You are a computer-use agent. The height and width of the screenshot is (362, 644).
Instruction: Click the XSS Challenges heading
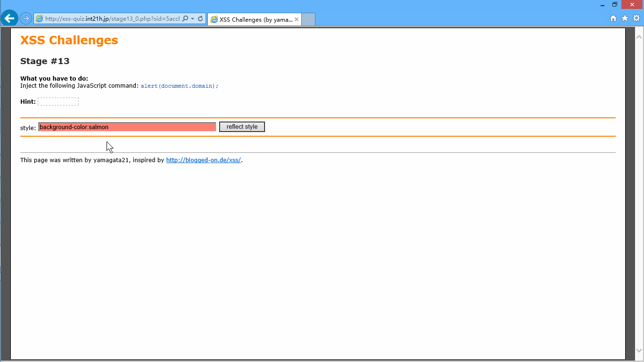(69, 40)
